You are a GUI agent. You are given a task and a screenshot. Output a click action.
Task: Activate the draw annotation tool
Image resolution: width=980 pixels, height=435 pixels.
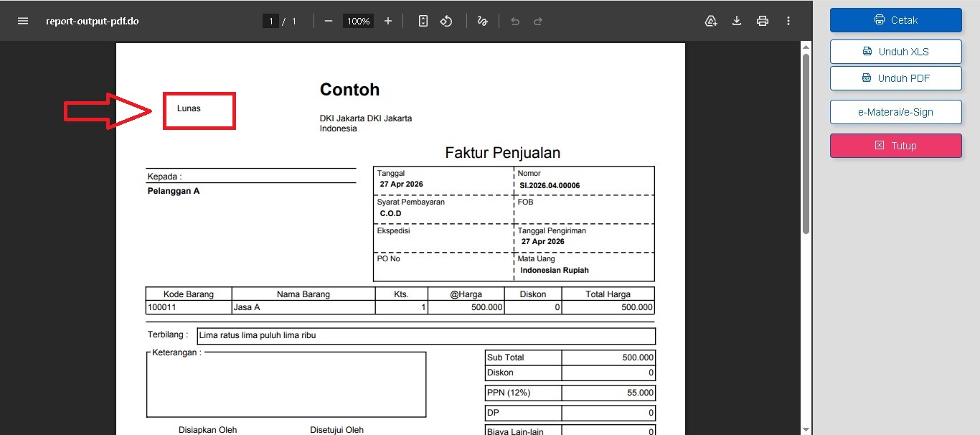click(483, 21)
